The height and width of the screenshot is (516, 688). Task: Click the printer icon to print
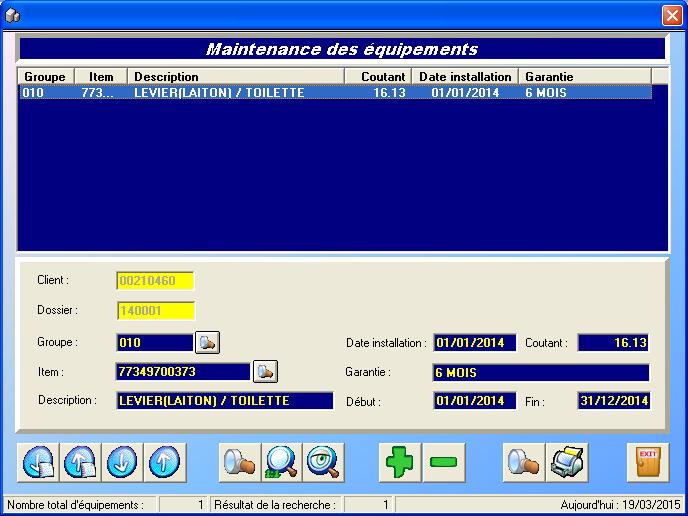tap(567, 462)
